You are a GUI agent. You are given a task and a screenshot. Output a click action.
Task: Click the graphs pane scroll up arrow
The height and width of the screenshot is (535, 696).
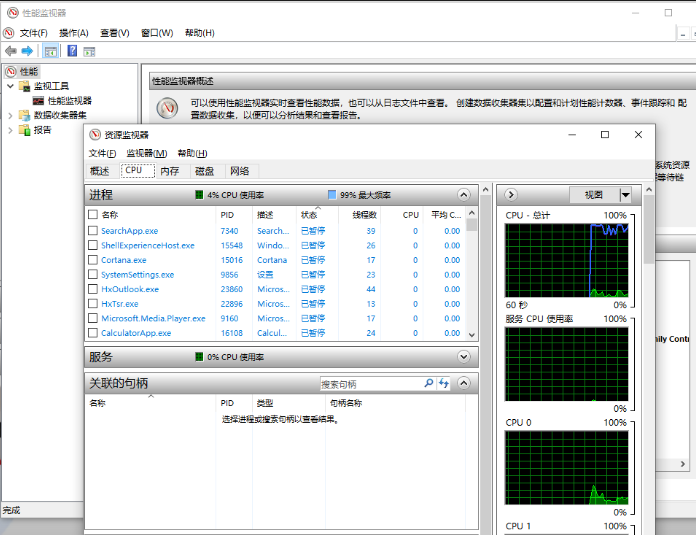tap(649, 190)
